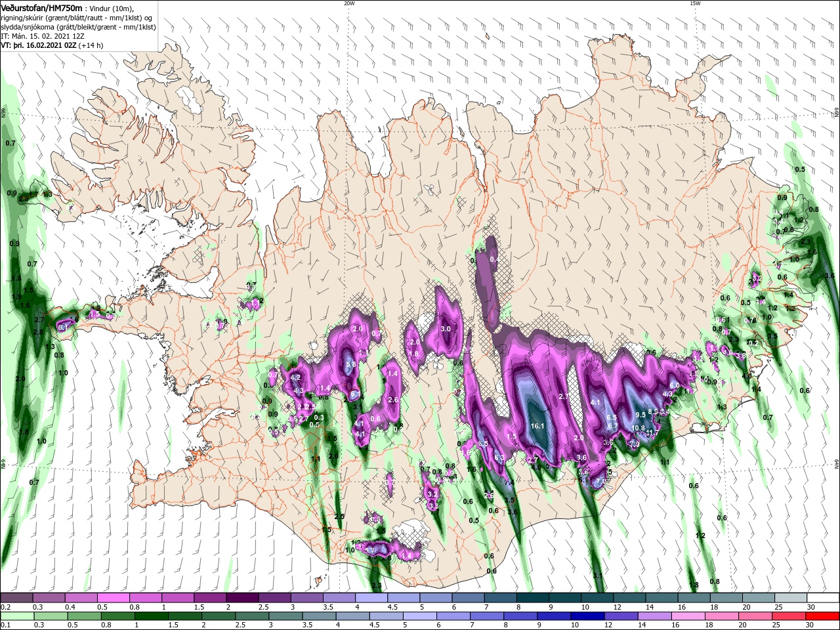Viewport: 840px width, 630px height.
Task: Click the '(+14 h)' forecast offset text
Action: coord(91,46)
